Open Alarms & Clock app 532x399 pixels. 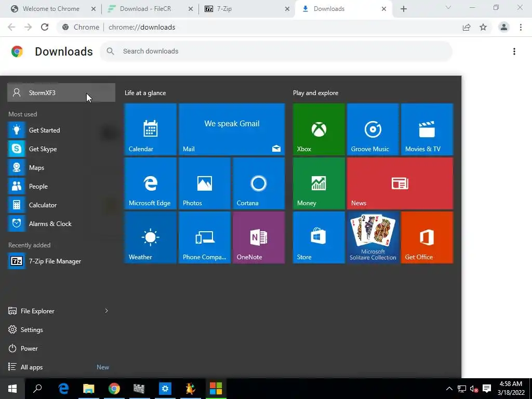tap(61, 223)
